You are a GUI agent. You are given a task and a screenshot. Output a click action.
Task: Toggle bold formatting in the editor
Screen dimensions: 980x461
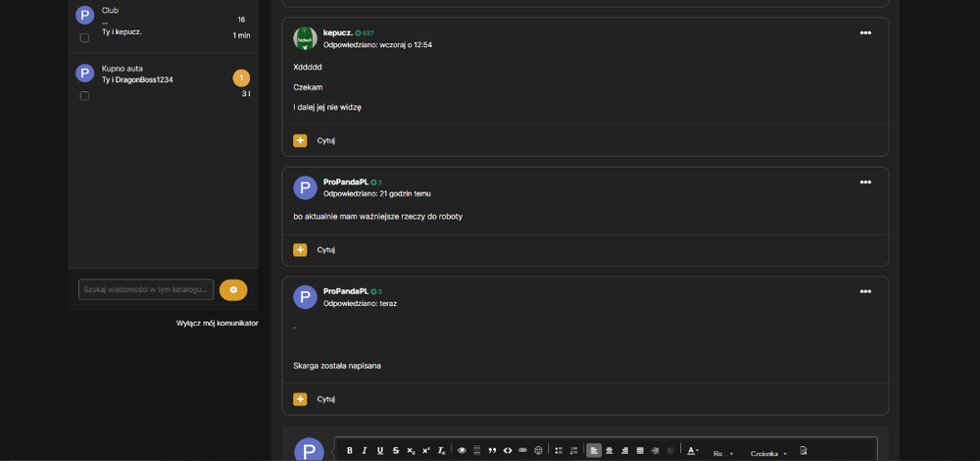[350, 450]
